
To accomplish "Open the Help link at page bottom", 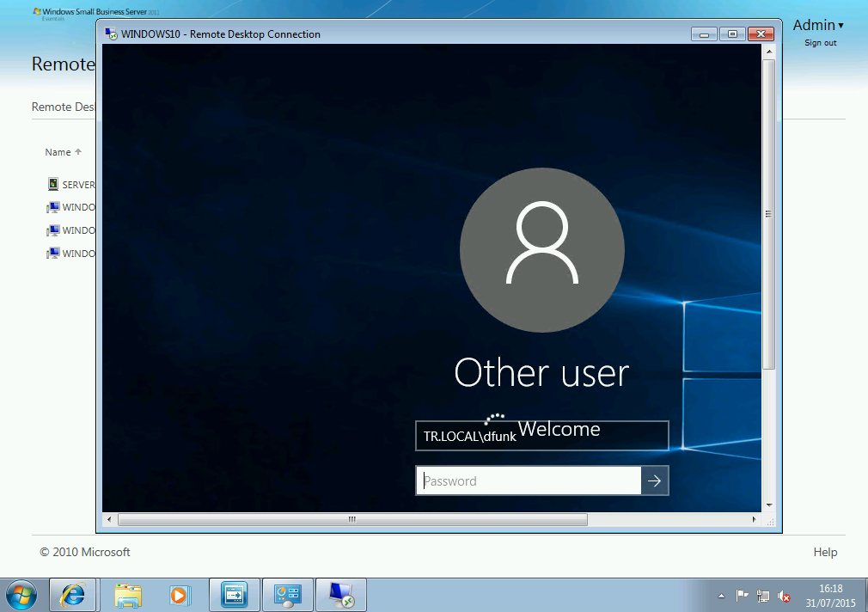I will click(825, 552).
